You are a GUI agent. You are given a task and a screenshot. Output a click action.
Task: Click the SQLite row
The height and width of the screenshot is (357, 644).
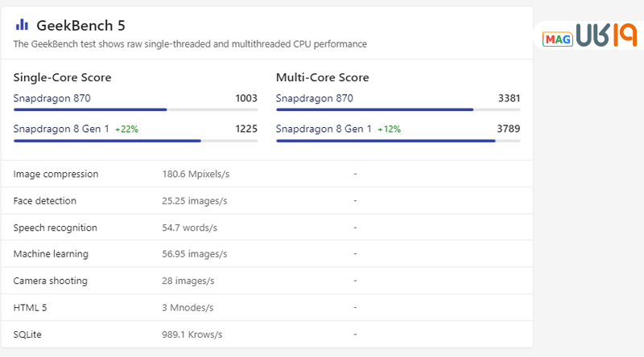[x=30, y=334]
